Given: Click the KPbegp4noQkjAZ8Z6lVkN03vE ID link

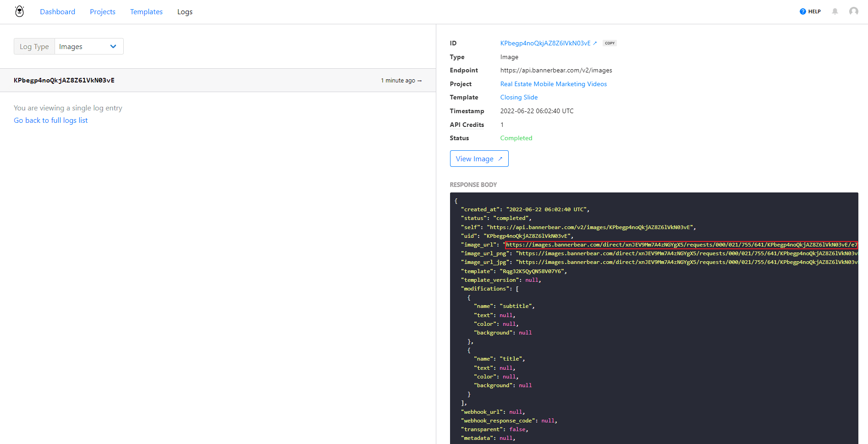Looking at the screenshot, I should point(545,43).
